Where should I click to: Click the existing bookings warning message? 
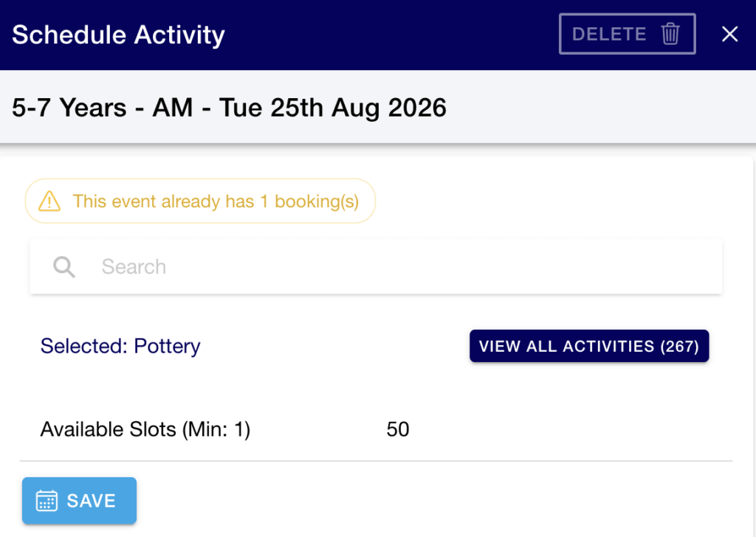click(200, 201)
